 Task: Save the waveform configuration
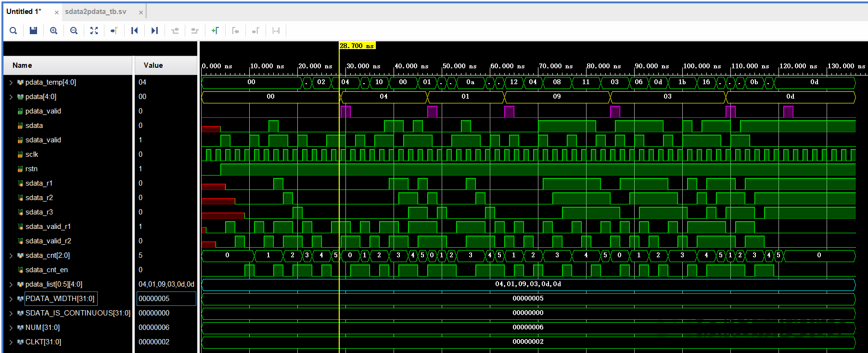(33, 31)
